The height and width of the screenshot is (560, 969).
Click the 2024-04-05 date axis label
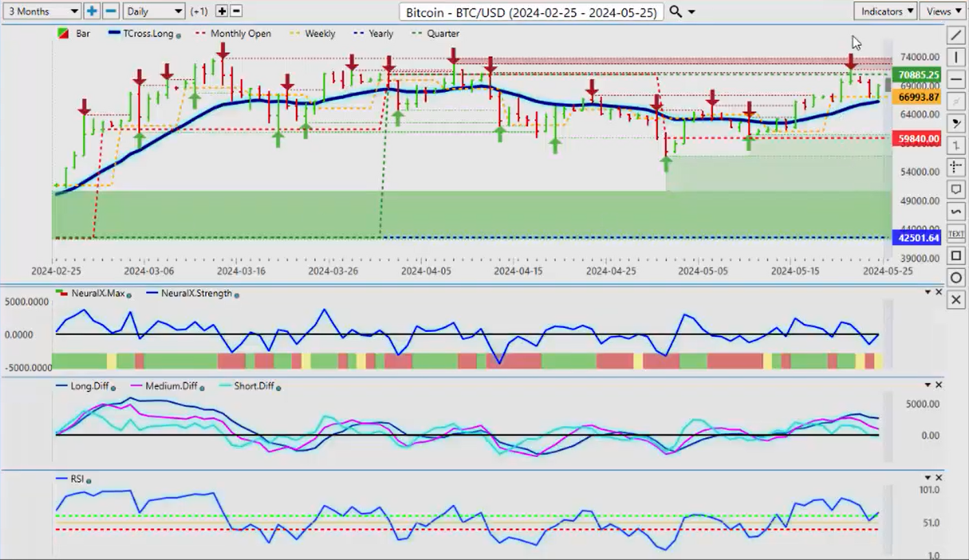[425, 271]
